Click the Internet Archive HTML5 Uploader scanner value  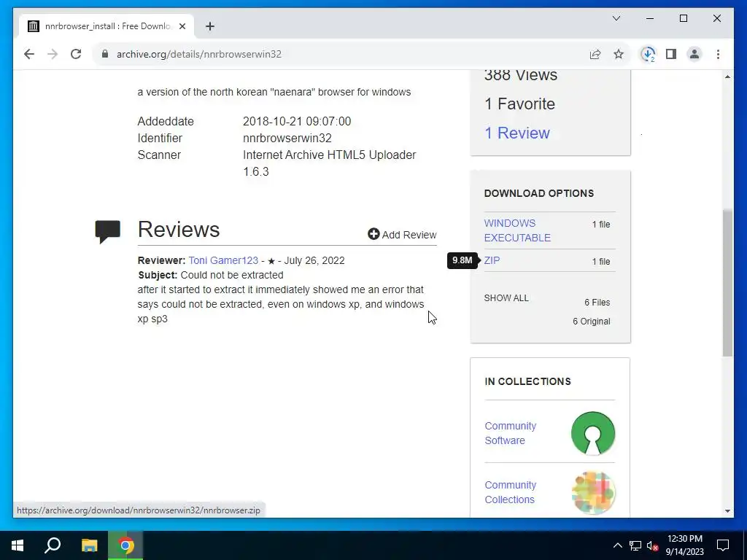click(x=329, y=163)
